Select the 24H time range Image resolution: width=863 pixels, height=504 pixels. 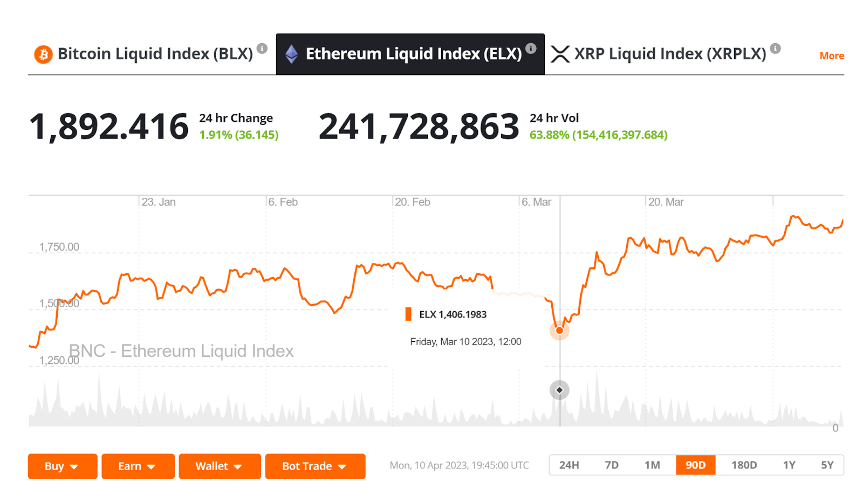(x=569, y=465)
